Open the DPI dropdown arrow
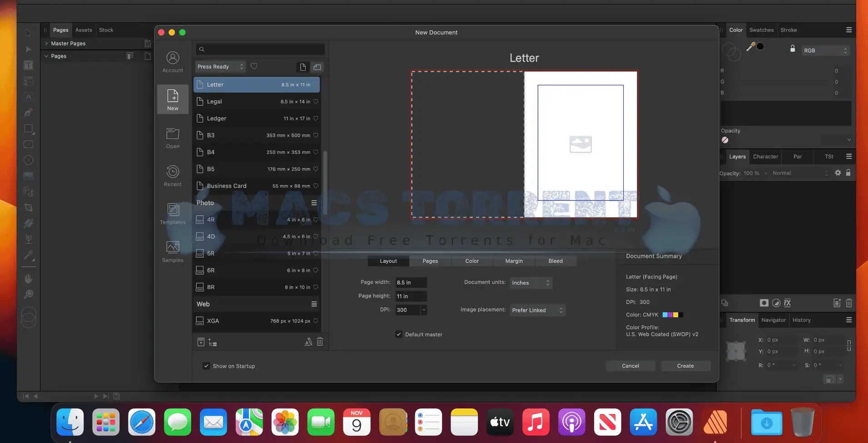Image resolution: width=868 pixels, height=443 pixels. [x=424, y=310]
